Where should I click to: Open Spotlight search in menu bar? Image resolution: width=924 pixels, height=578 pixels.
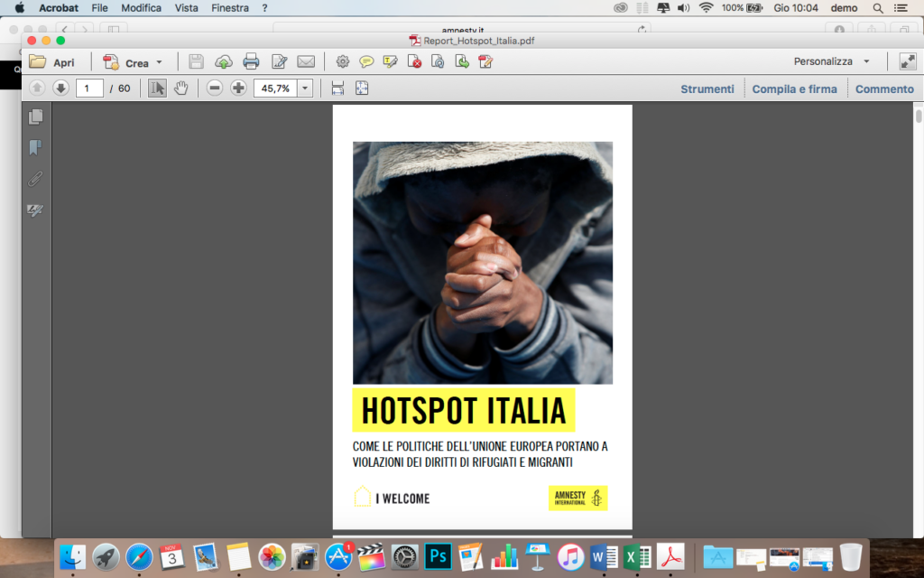point(878,7)
